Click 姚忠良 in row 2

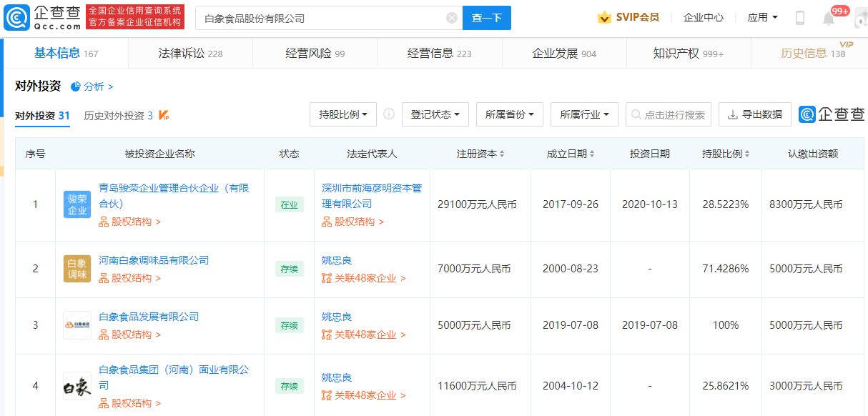337,260
